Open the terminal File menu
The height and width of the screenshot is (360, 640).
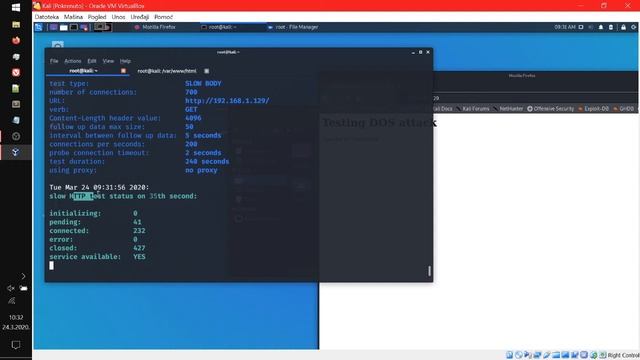click(x=54, y=61)
